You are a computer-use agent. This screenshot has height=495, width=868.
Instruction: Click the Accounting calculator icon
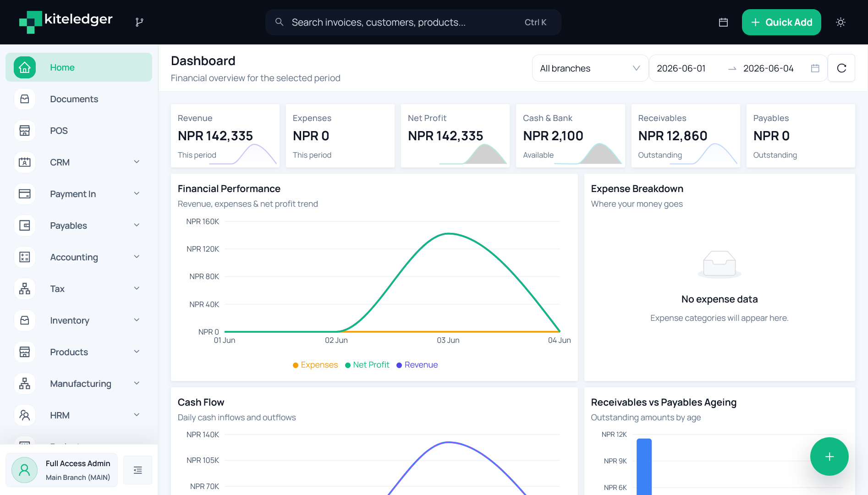(25, 257)
